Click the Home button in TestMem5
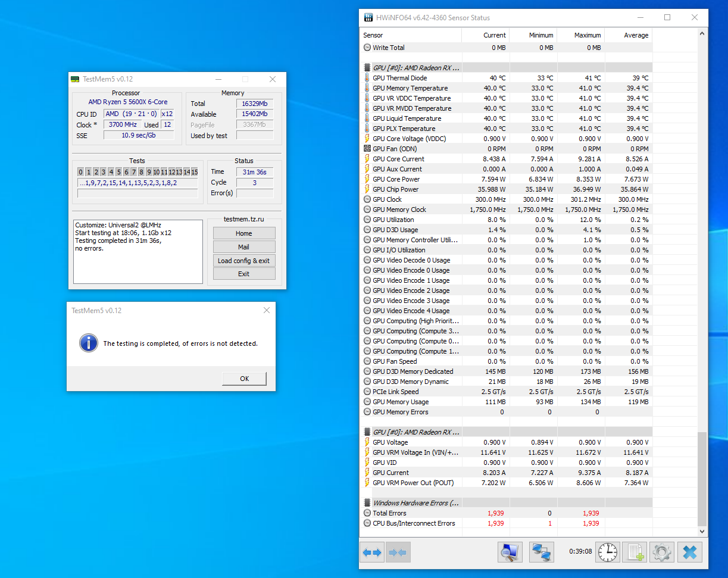The width and height of the screenshot is (728, 578). tap(244, 233)
